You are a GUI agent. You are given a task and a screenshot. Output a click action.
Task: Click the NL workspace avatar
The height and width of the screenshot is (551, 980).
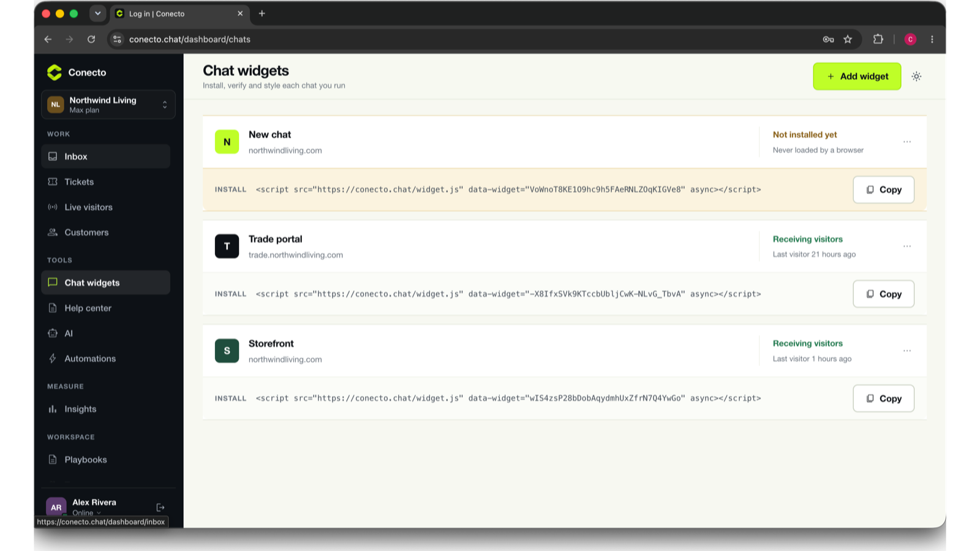point(56,105)
